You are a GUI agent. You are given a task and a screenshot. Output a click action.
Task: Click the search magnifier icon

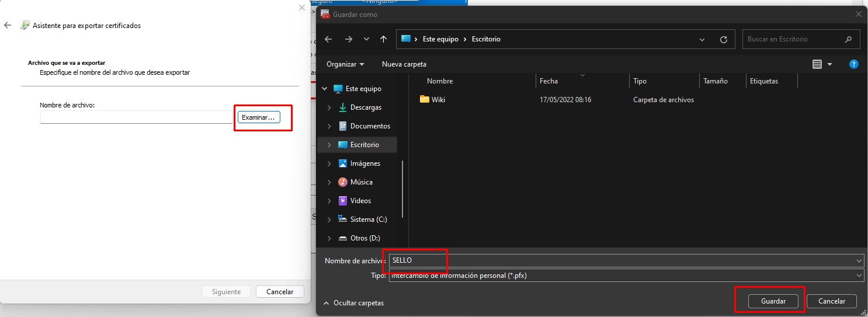coord(848,39)
